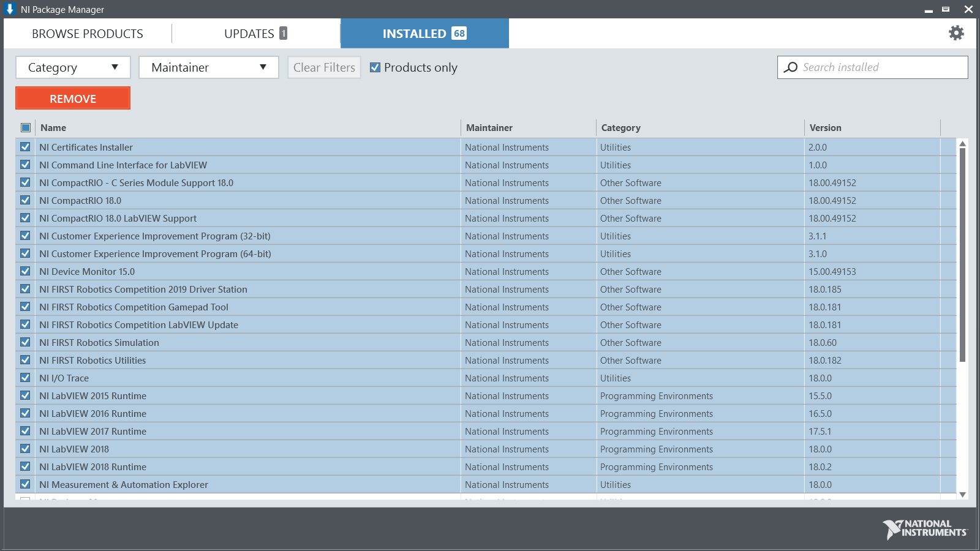The height and width of the screenshot is (551, 980).
Task: Uncheck NI I/O Trace
Action: [x=25, y=378]
